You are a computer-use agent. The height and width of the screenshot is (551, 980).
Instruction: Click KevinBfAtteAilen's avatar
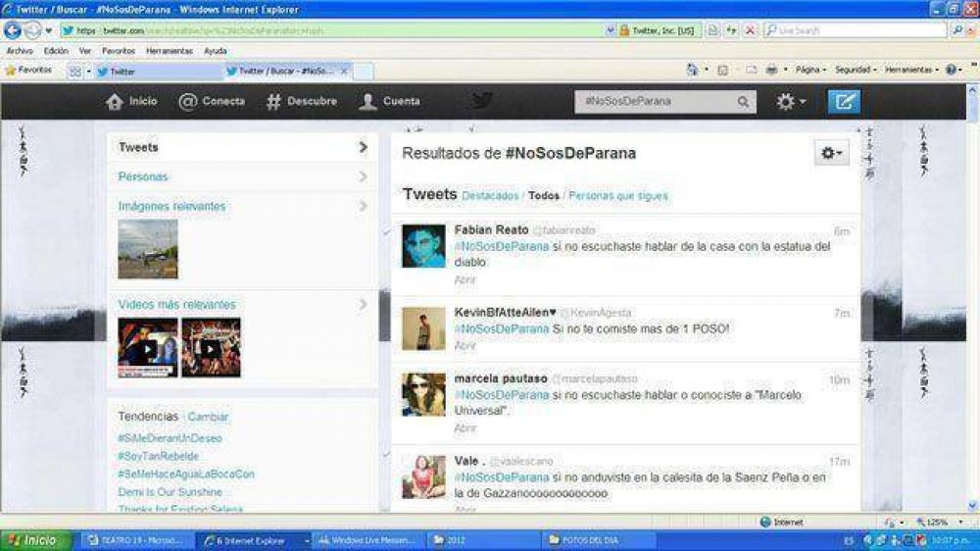423,328
